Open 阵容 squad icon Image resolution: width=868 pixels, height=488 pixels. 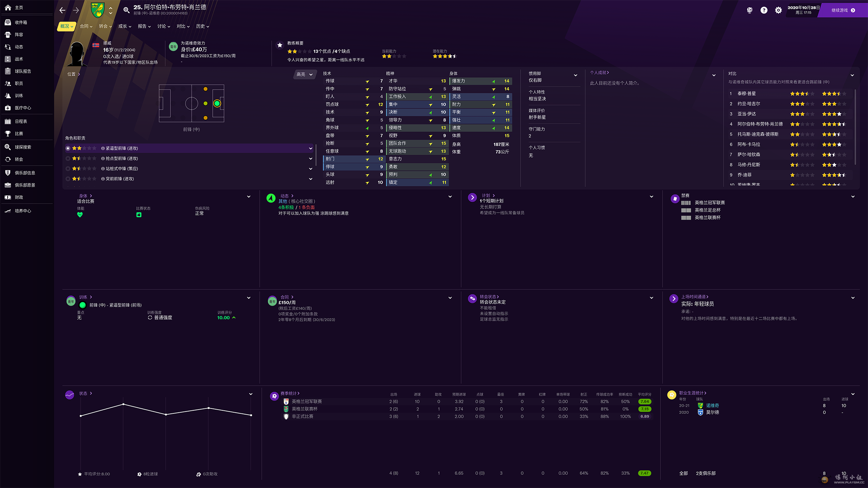pyautogui.click(x=8, y=35)
